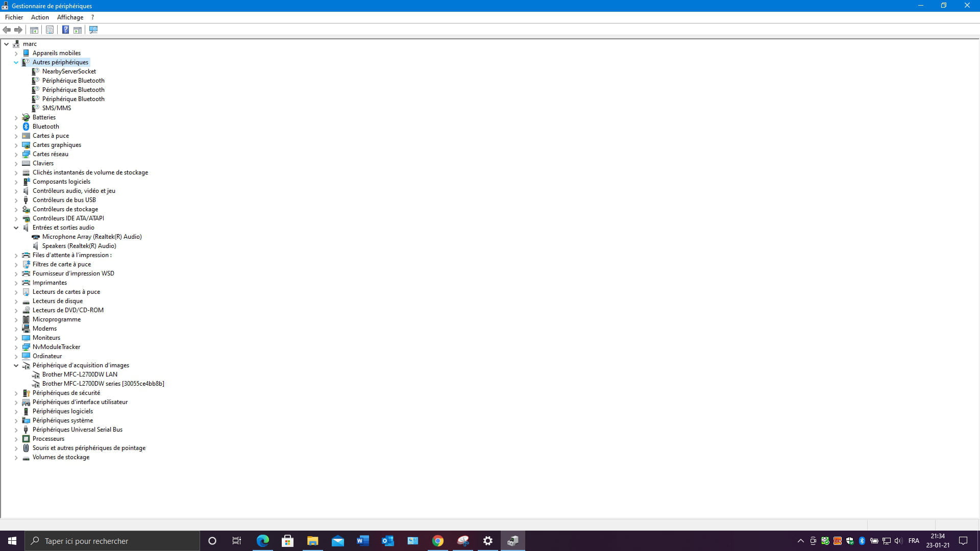
Task: Select Volumes de stockage
Action: click(x=61, y=457)
